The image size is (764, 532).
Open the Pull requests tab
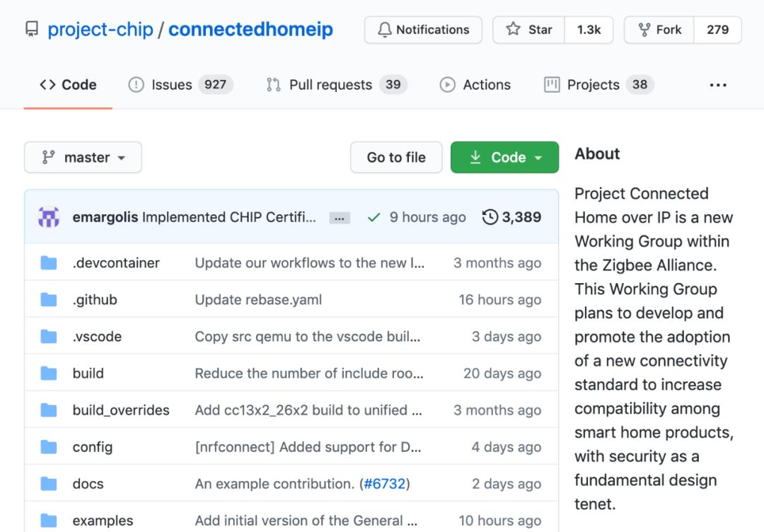(x=333, y=85)
